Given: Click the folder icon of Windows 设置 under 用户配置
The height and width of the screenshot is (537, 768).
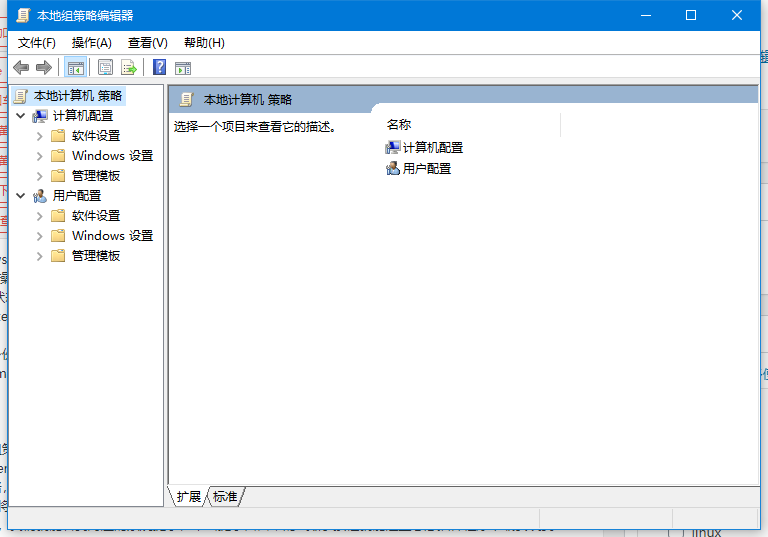Looking at the screenshot, I should [x=58, y=236].
